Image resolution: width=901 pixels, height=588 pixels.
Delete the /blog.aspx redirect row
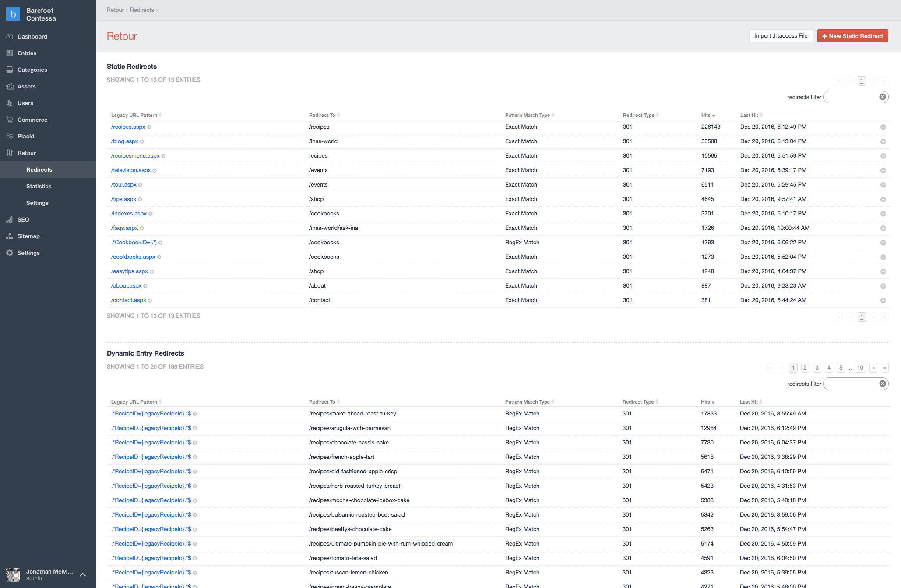(x=883, y=141)
